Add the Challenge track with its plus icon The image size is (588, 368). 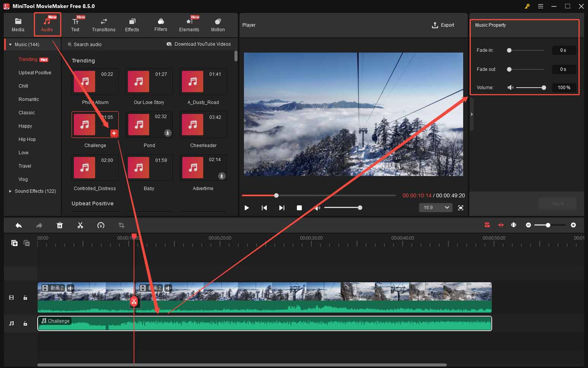tap(114, 133)
